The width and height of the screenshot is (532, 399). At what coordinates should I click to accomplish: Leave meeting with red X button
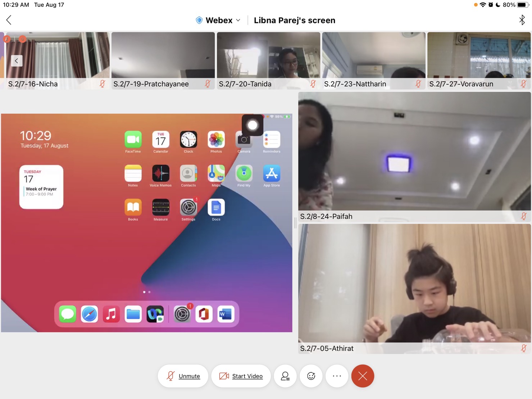click(x=363, y=376)
